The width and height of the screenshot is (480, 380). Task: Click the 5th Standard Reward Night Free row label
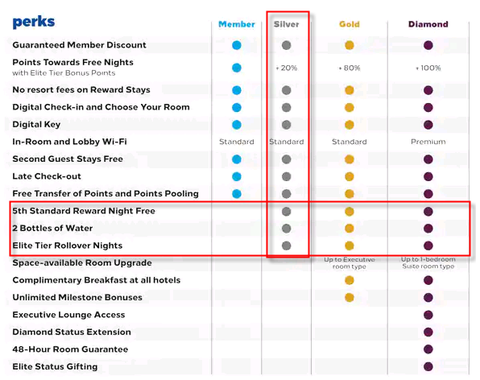[84, 211]
